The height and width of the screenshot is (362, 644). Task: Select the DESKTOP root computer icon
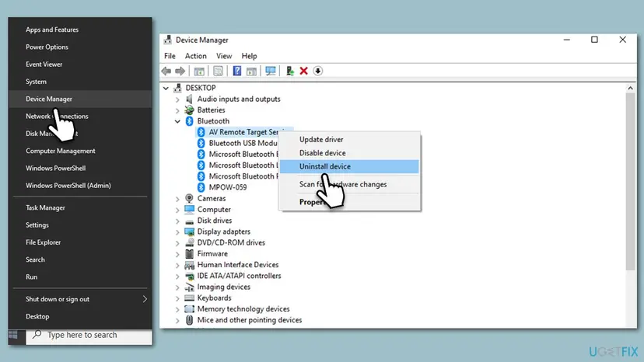pos(177,88)
